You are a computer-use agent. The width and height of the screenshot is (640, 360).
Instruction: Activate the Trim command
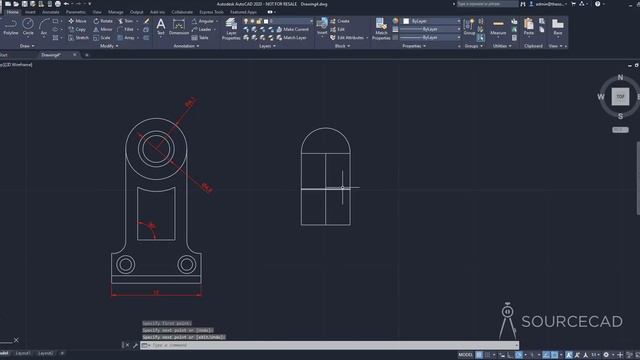click(x=125, y=21)
